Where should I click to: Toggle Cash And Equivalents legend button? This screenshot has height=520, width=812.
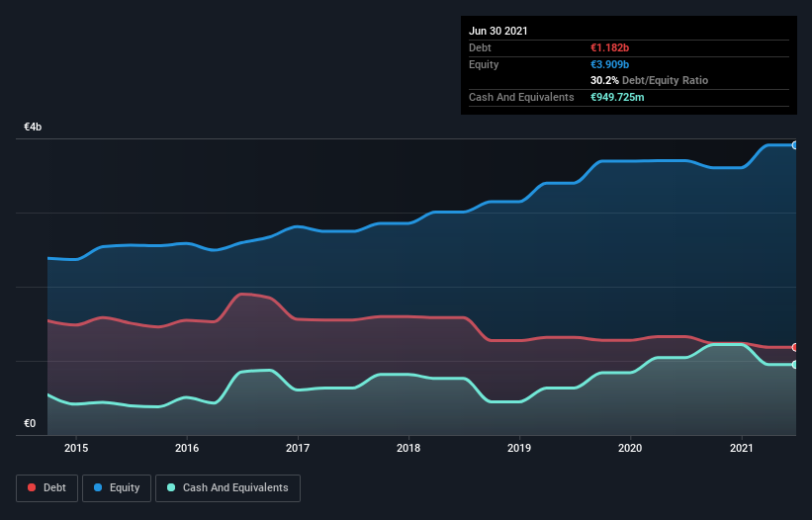click(227, 488)
